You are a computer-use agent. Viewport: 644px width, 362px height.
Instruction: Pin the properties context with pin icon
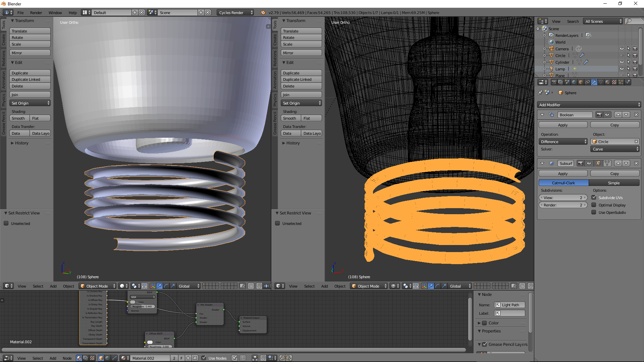540,93
